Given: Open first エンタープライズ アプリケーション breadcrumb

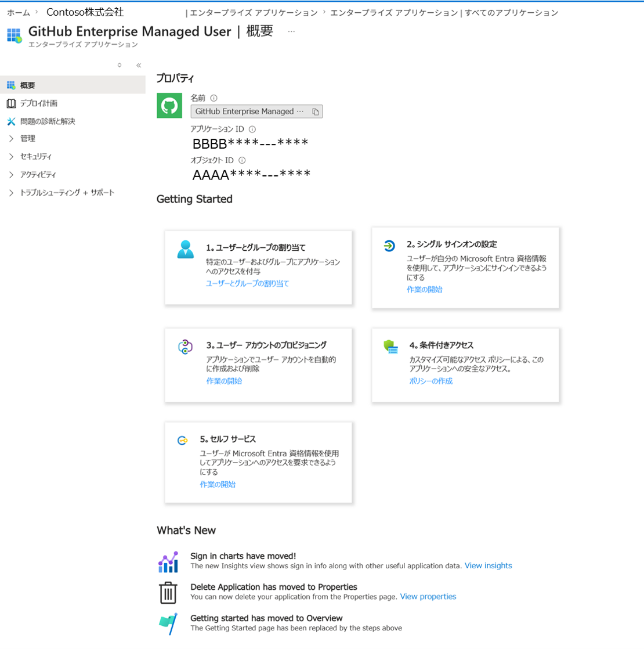Looking at the screenshot, I should [254, 13].
